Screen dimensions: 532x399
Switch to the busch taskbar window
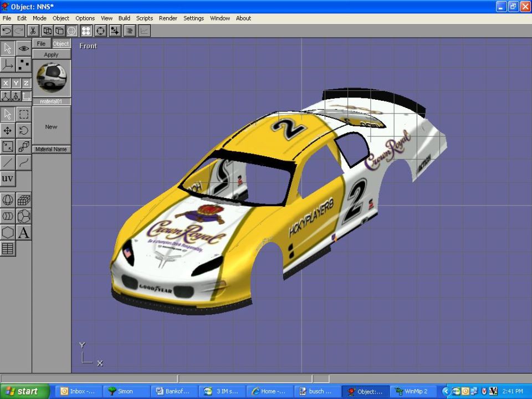point(317,391)
